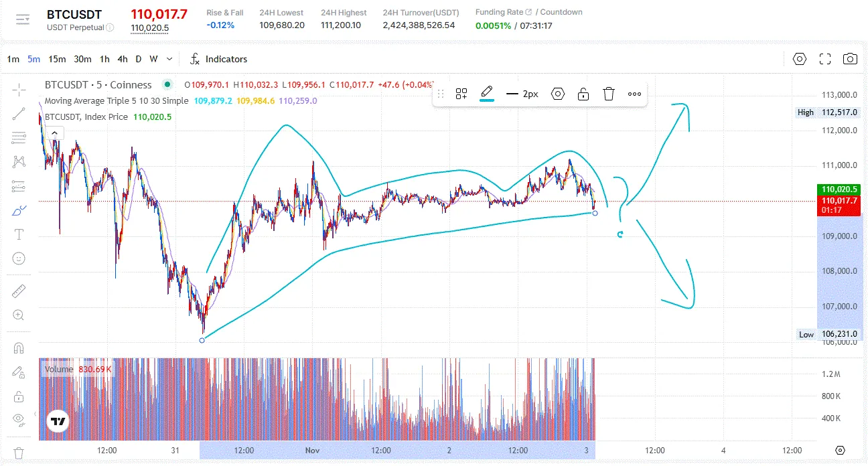Take a chart snapshot with camera icon

[850, 59]
